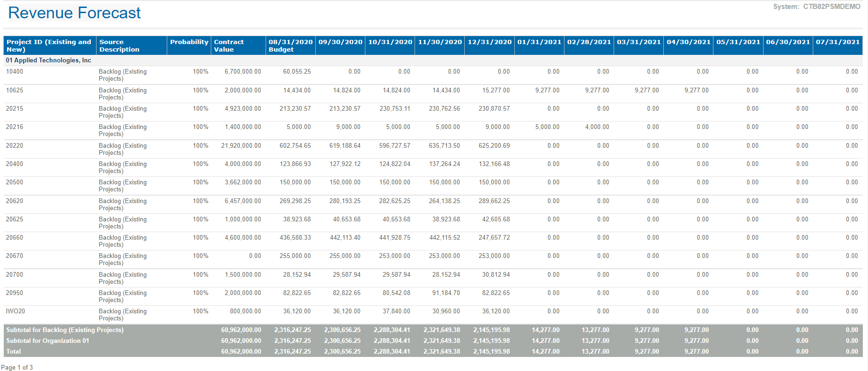This screenshot has height=371, width=868.
Task: Select project ID IWO20
Action: pyautogui.click(x=15, y=311)
